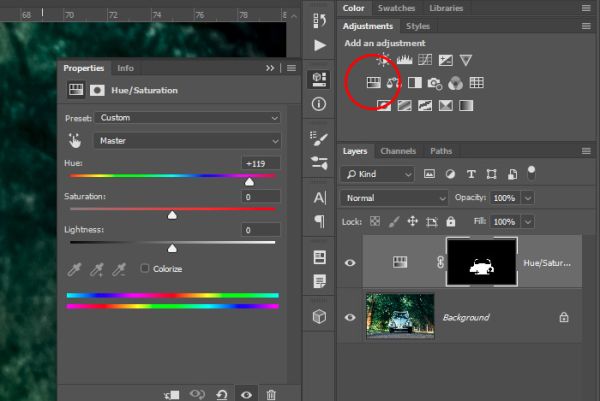Switch to the Paths tab
This screenshot has height=401, width=600.
pyautogui.click(x=441, y=151)
